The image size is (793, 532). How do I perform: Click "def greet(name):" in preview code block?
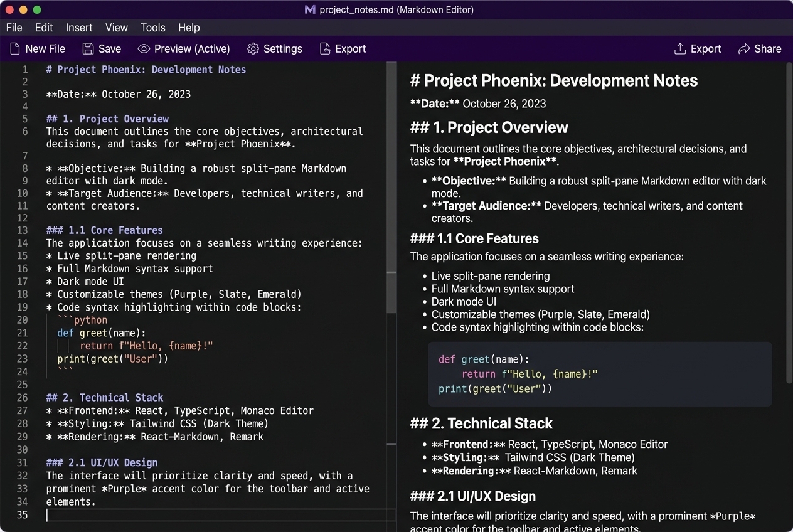point(484,359)
